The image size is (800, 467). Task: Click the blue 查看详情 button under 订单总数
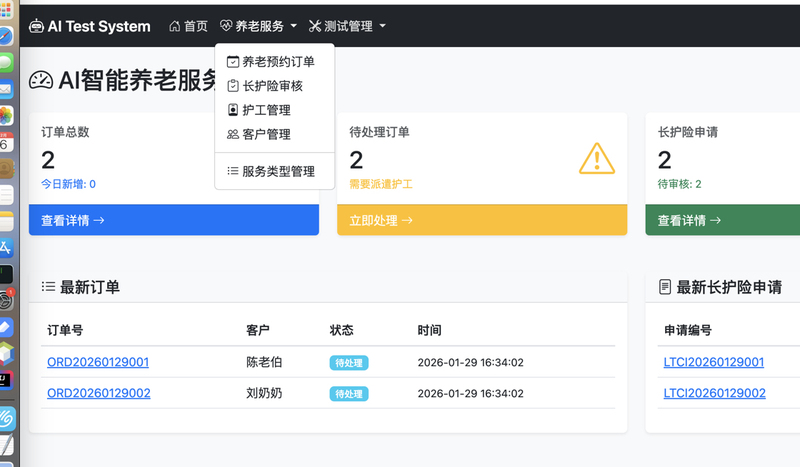pyautogui.click(x=174, y=220)
